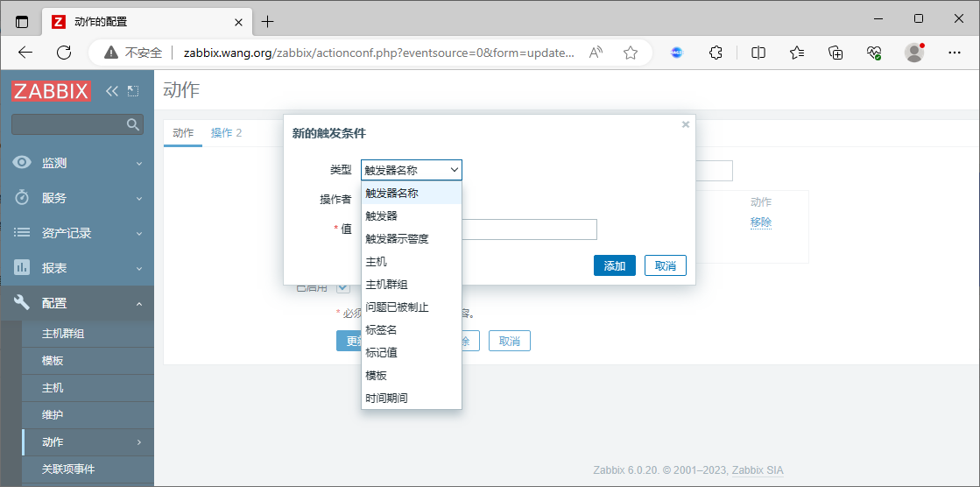The image size is (980, 487).
Task: Select 触发器 option in dropdown list
Action: pos(412,215)
